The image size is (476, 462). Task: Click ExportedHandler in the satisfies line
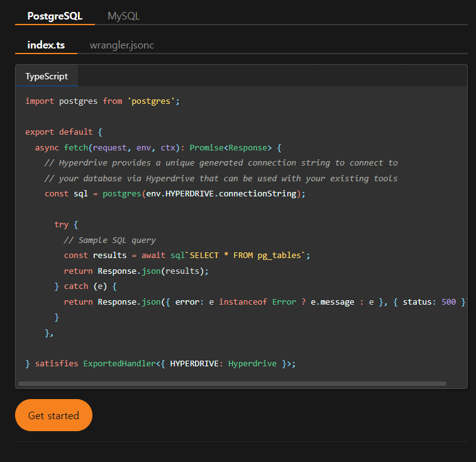(119, 363)
